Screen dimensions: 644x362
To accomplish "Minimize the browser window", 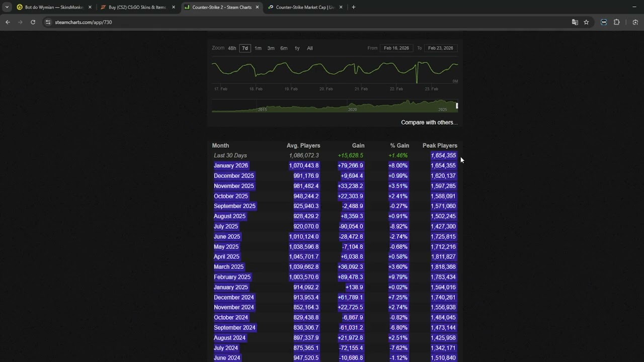I will (634, 7).
